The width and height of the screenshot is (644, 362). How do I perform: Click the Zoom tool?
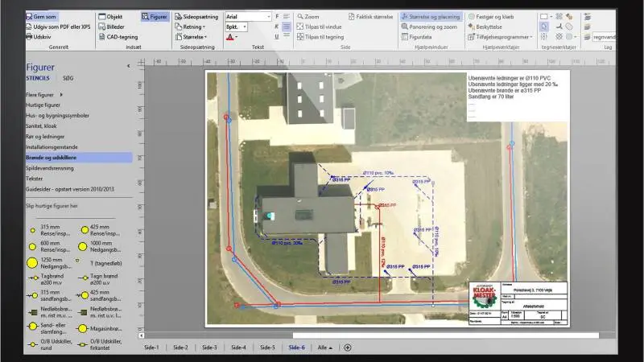tap(308, 16)
